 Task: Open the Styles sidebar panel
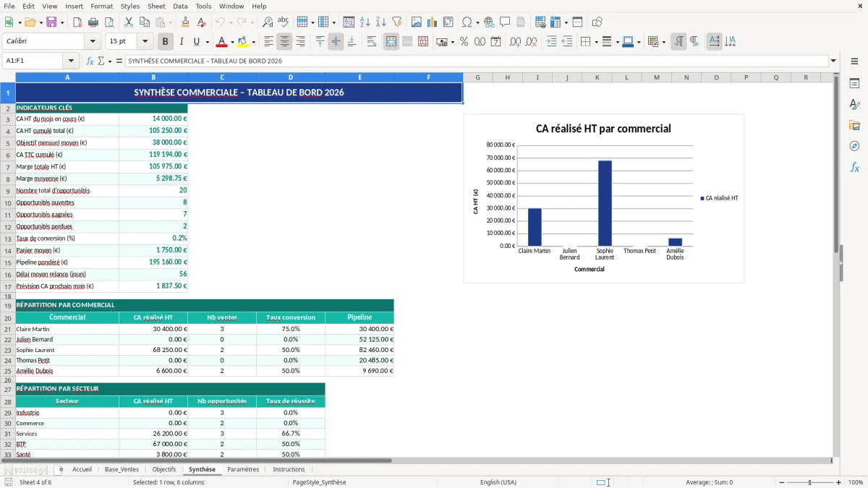(854, 104)
